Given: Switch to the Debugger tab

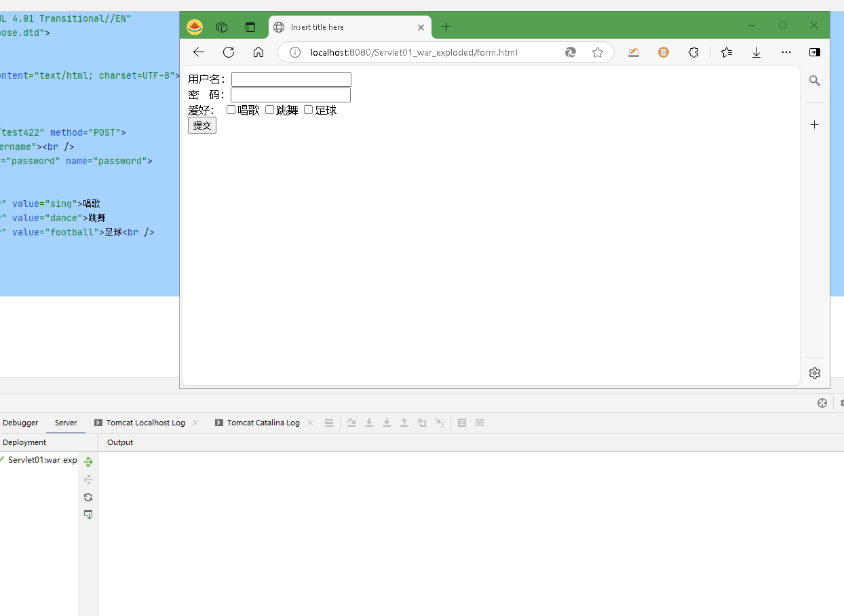Looking at the screenshot, I should click(x=20, y=423).
